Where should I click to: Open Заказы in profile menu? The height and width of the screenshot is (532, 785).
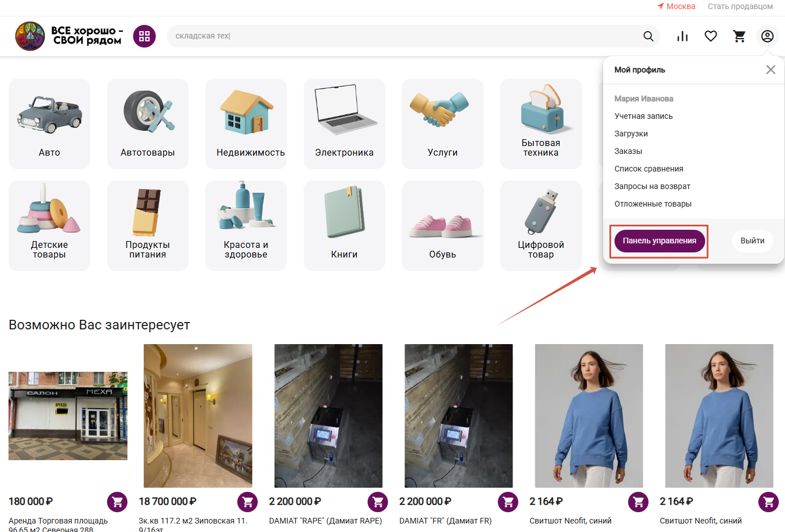pyautogui.click(x=628, y=151)
